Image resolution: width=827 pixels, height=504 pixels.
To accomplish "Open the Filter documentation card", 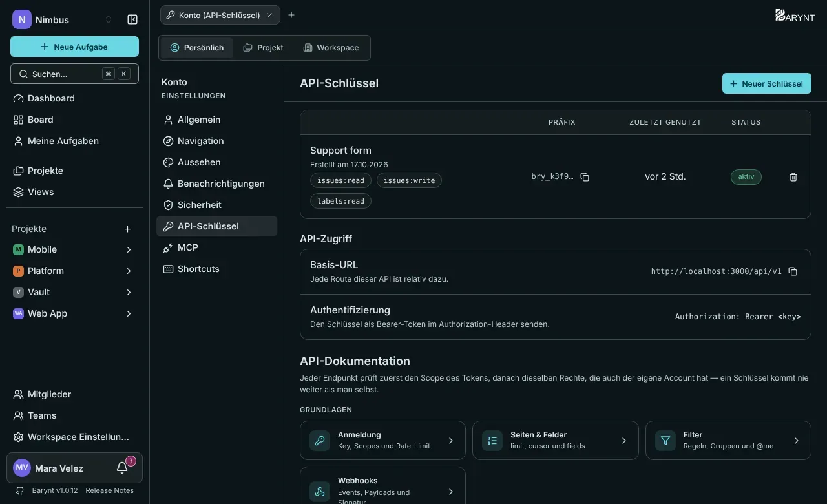I will click(728, 441).
